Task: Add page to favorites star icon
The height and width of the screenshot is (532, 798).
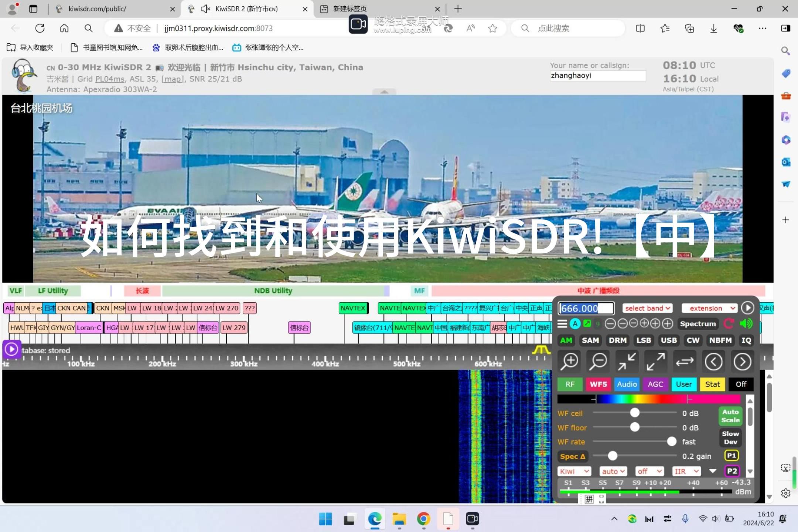Action: [492, 28]
